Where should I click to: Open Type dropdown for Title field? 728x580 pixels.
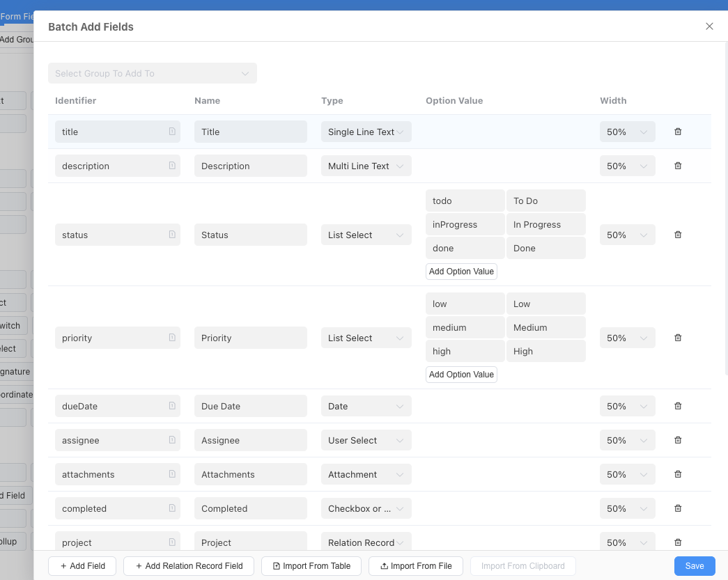(366, 132)
